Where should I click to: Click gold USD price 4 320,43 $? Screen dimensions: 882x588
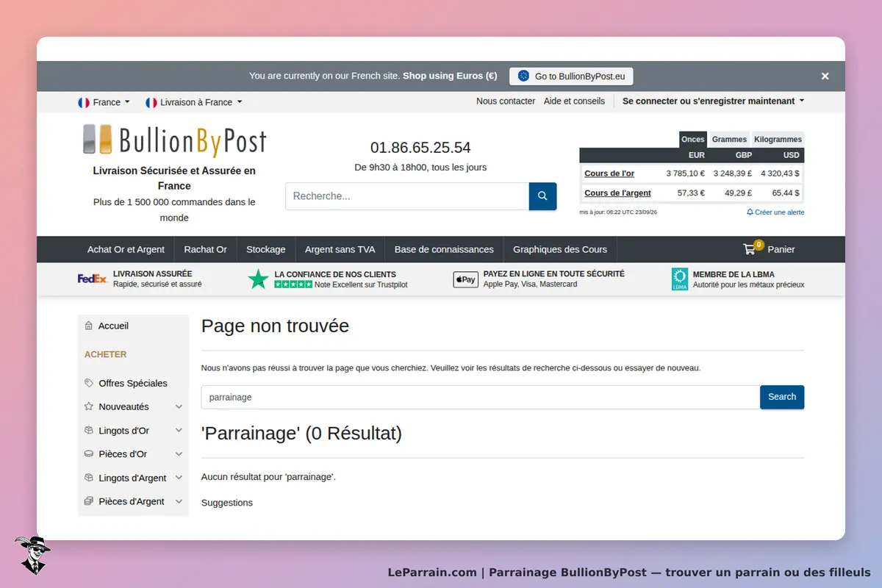pos(780,173)
